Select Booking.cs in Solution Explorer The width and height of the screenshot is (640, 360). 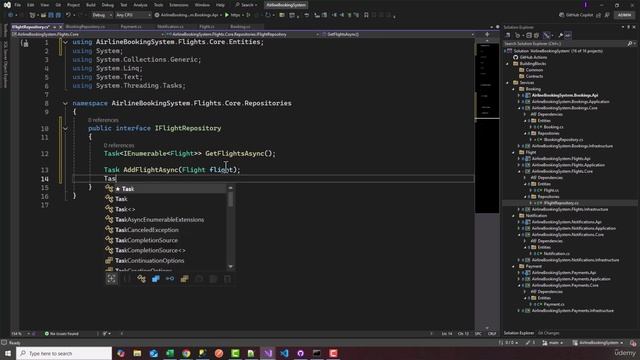553,127
